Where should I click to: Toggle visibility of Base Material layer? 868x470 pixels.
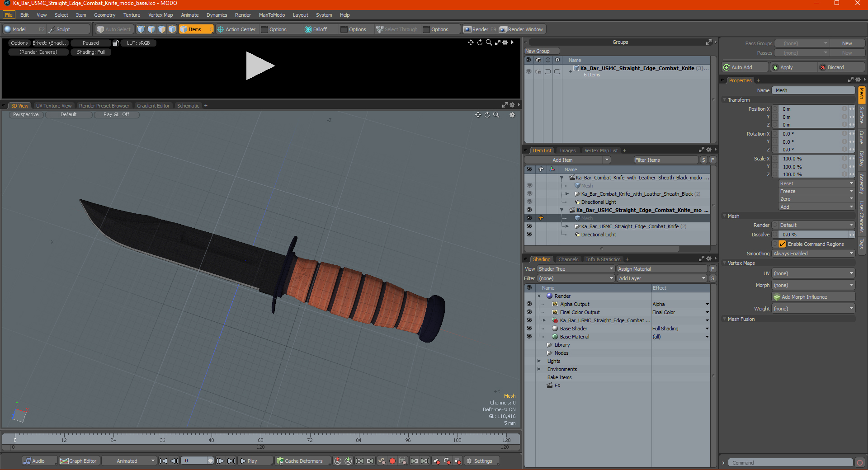(x=529, y=337)
